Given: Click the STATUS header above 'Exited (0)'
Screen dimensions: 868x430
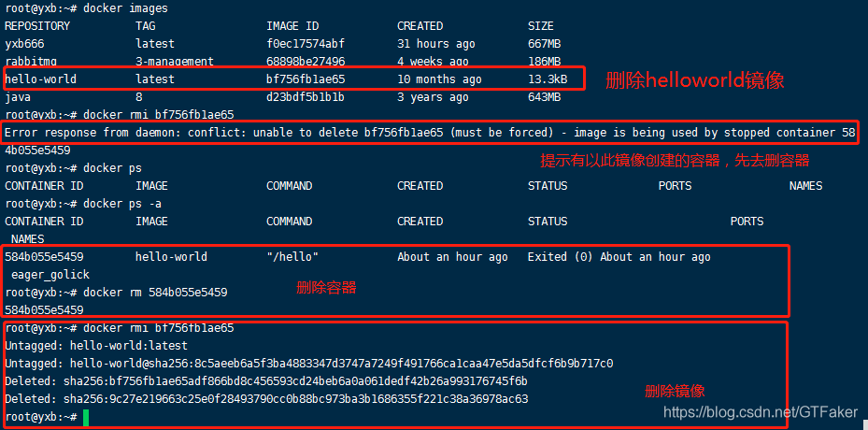Looking at the screenshot, I should coord(548,222).
